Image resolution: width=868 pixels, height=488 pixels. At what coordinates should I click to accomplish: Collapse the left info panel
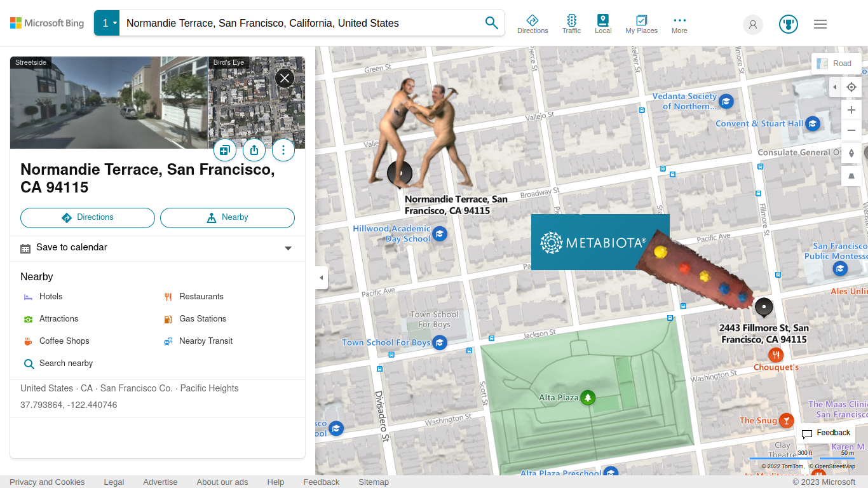pyautogui.click(x=322, y=278)
